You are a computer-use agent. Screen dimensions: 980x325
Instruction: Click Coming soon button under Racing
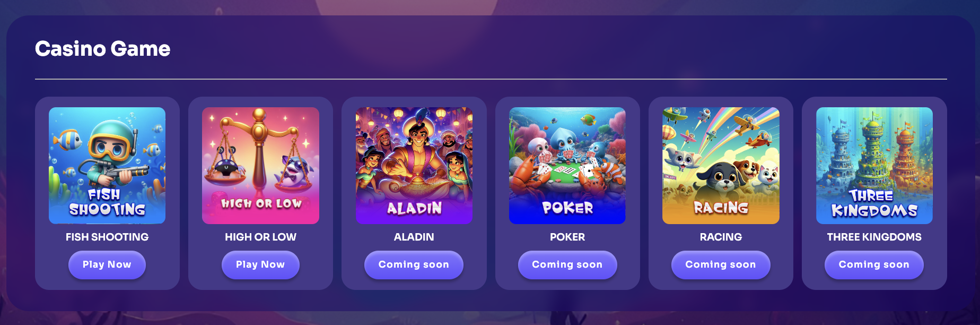point(721,264)
